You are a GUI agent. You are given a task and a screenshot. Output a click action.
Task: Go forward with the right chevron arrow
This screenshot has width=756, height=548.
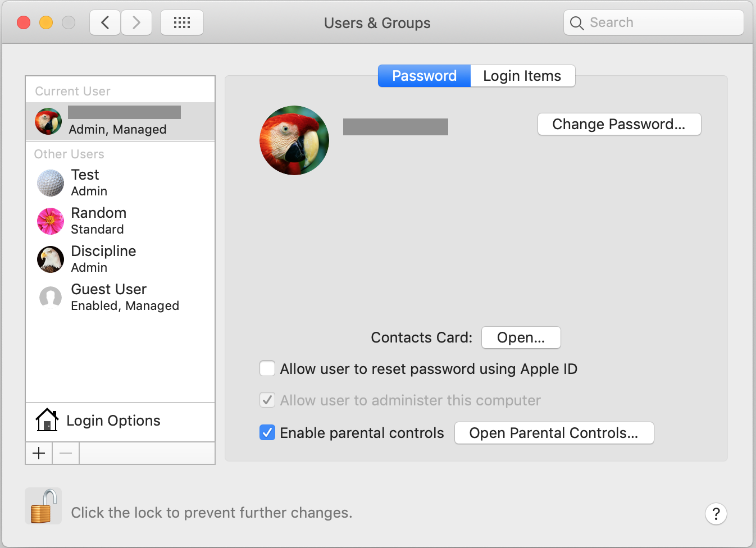pos(136,22)
